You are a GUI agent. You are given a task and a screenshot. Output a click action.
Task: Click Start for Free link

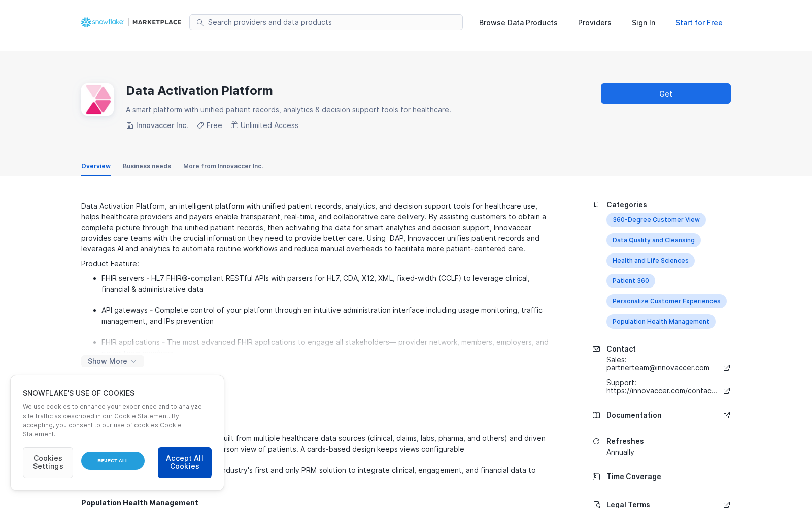coord(699,23)
